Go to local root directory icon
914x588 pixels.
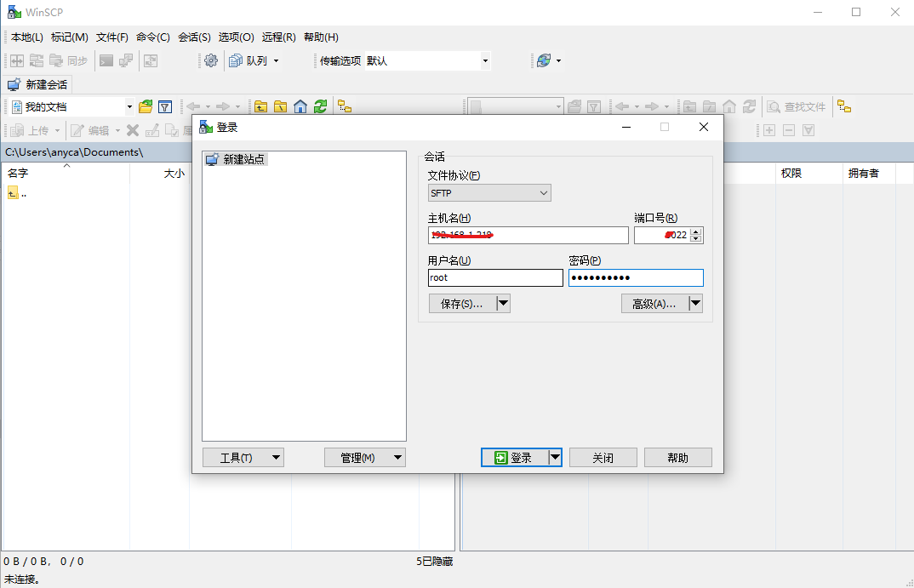280,106
